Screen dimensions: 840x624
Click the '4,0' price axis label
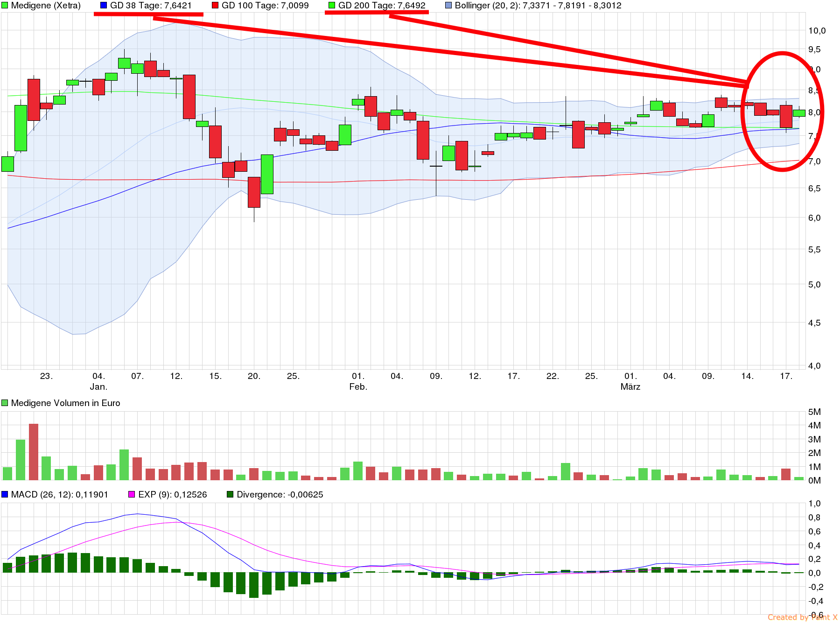click(x=814, y=366)
